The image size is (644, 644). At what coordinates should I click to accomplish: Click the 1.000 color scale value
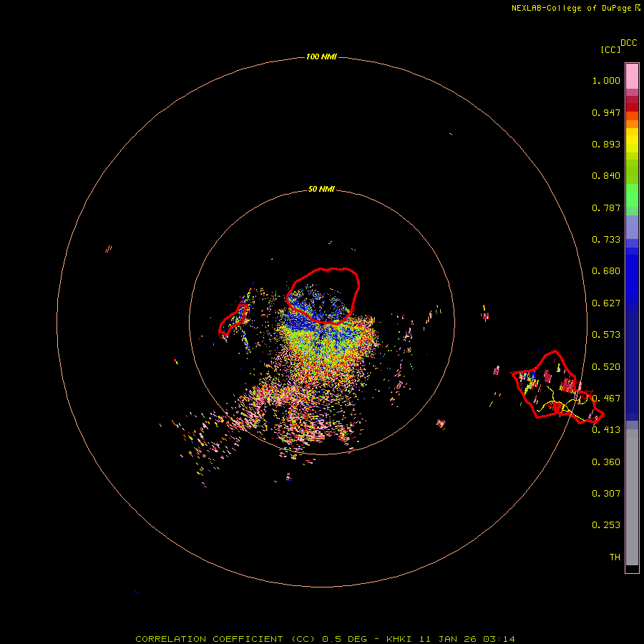click(606, 80)
